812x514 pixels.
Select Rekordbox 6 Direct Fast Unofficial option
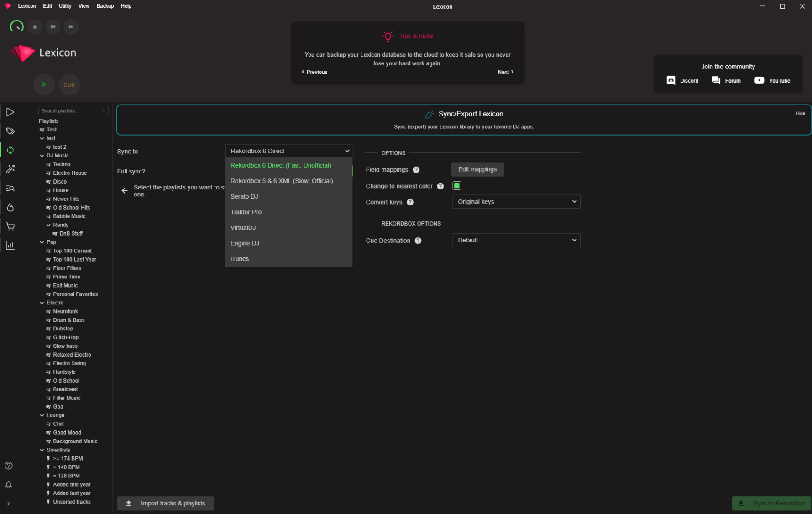click(289, 165)
